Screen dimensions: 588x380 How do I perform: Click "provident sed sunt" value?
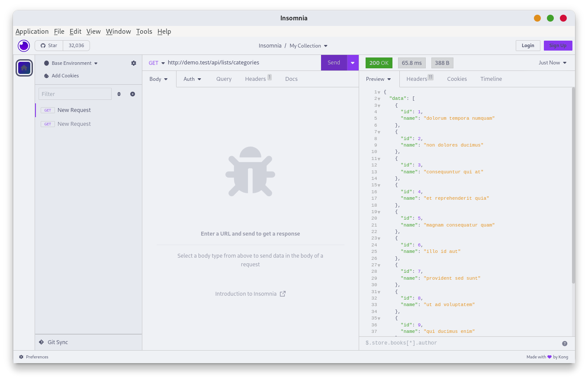click(x=452, y=278)
